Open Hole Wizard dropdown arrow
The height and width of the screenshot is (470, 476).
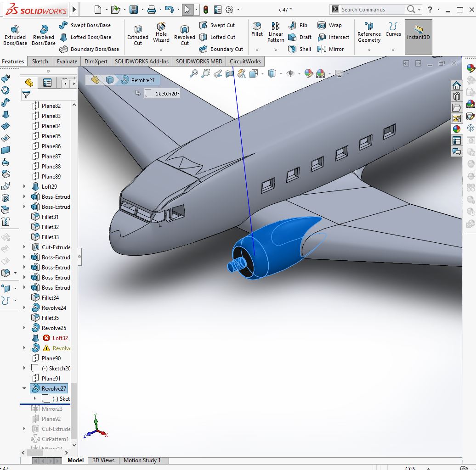(161, 50)
